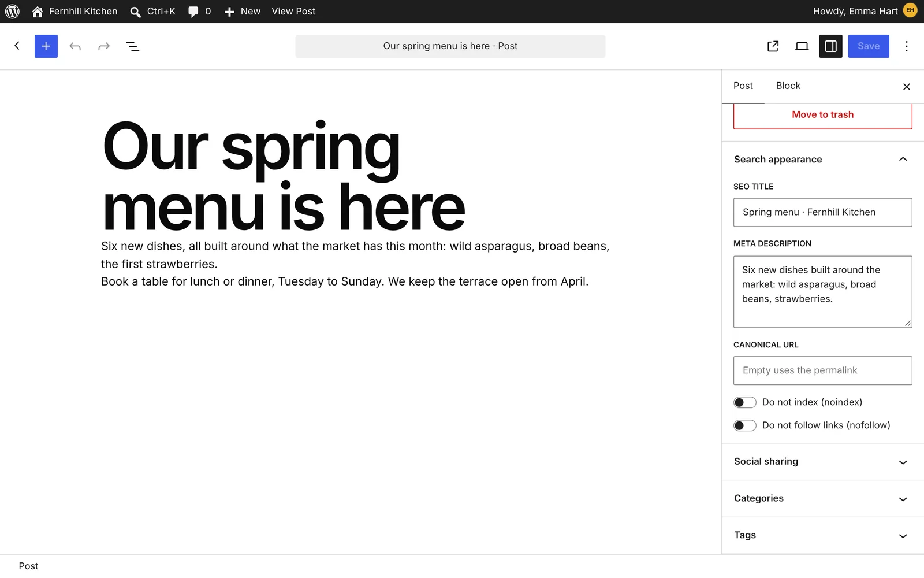The height and width of the screenshot is (578, 924).
Task: View post in new tab icon
Action: coord(773,46)
